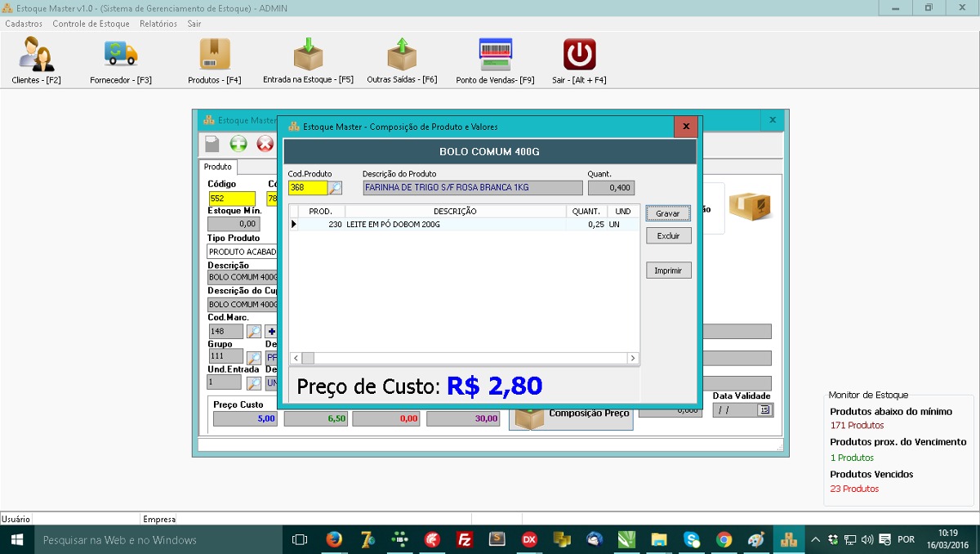The image size is (980, 554).
Task: Click the Estoque Mín. field
Action: (234, 224)
